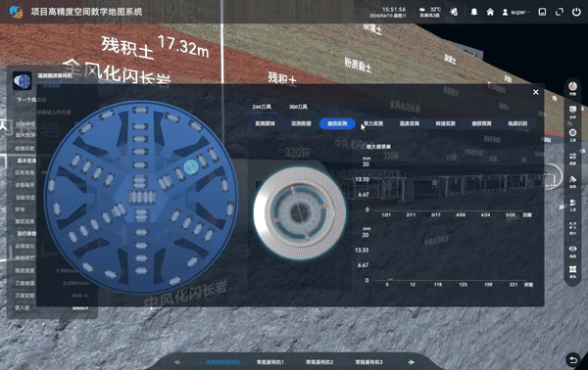Select the highlighted 磨损监测 pill tab
The height and width of the screenshot is (370, 588).
coord(337,123)
